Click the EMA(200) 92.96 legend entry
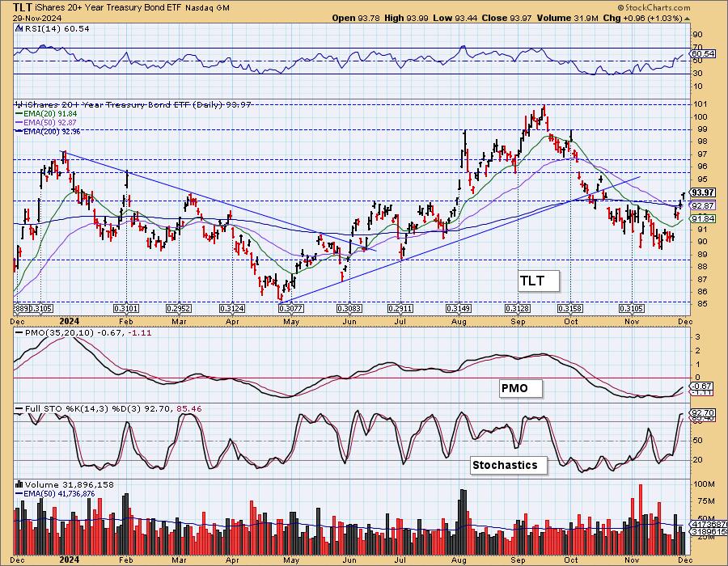This screenshot has height=566, width=728. click(x=52, y=131)
